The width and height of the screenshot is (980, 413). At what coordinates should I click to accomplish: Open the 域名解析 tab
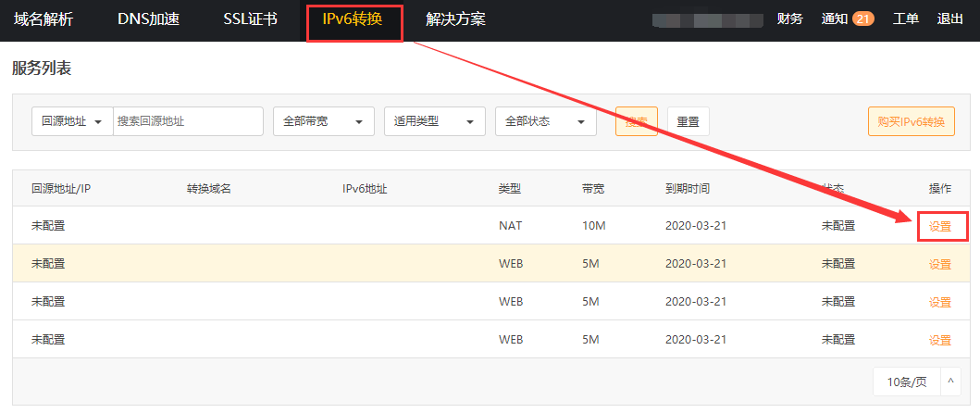(43, 19)
